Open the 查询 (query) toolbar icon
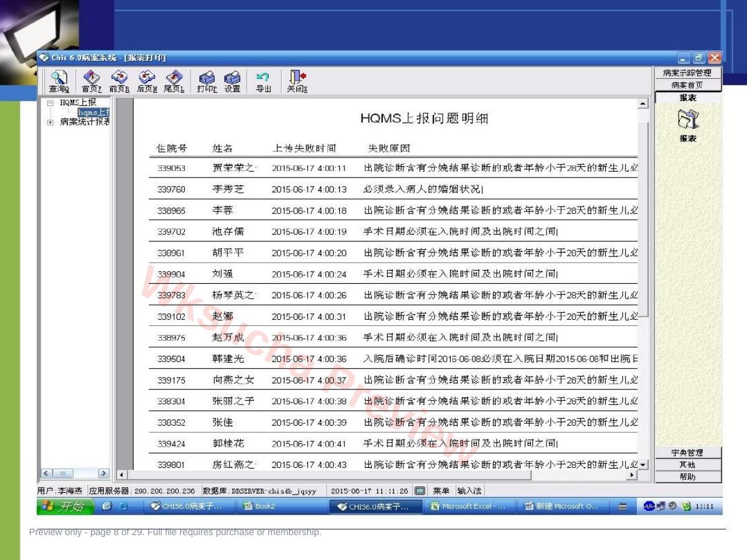The height and width of the screenshot is (560, 747). coord(59,82)
